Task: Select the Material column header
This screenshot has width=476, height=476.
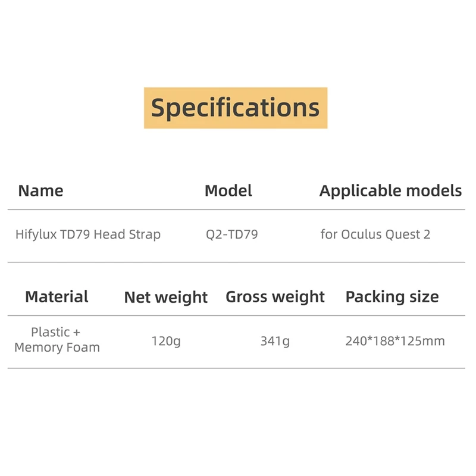Action: pyautogui.click(x=57, y=297)
